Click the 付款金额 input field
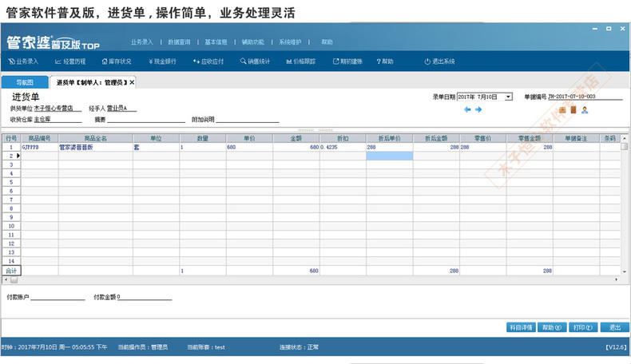631x364 pixels. 144,297
